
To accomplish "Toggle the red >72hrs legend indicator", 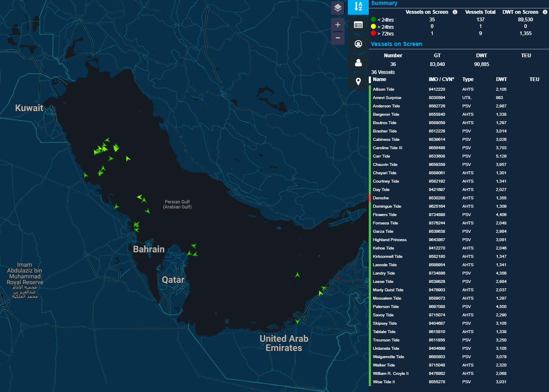I will point(373,33).
